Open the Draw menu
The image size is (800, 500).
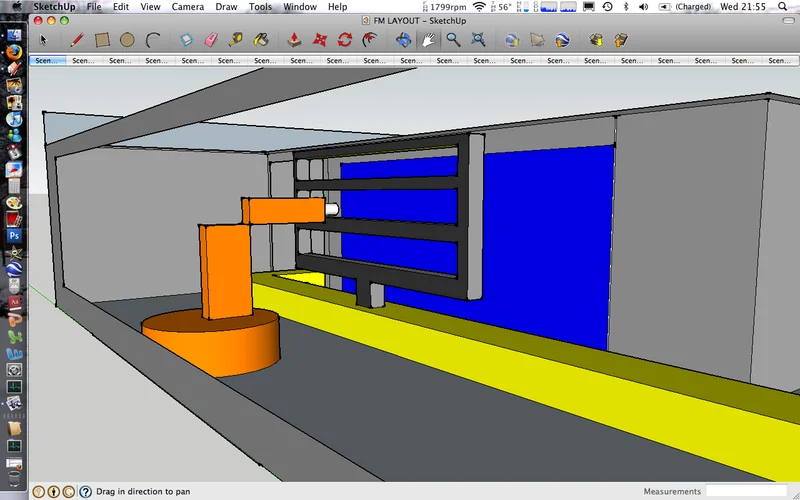click(x=226, y=7)
